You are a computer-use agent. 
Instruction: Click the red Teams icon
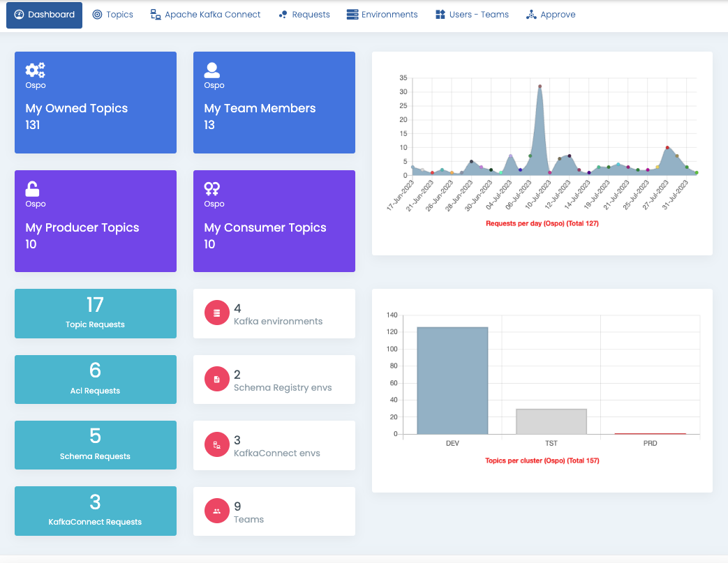point(216,511)
